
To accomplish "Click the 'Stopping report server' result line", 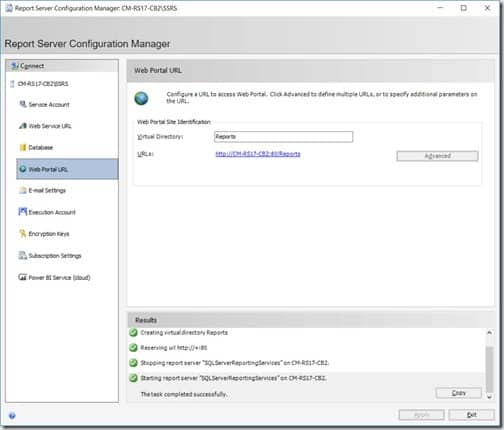I will 235,363.
